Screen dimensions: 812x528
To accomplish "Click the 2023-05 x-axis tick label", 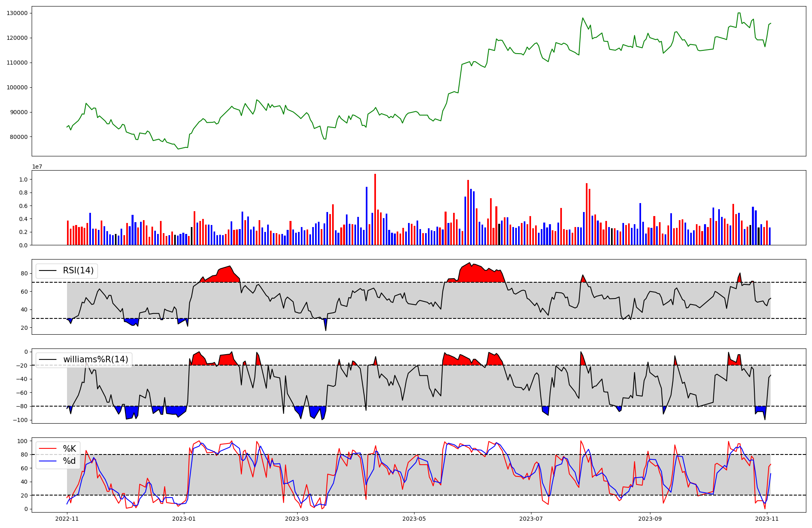I will pos(414,519).
